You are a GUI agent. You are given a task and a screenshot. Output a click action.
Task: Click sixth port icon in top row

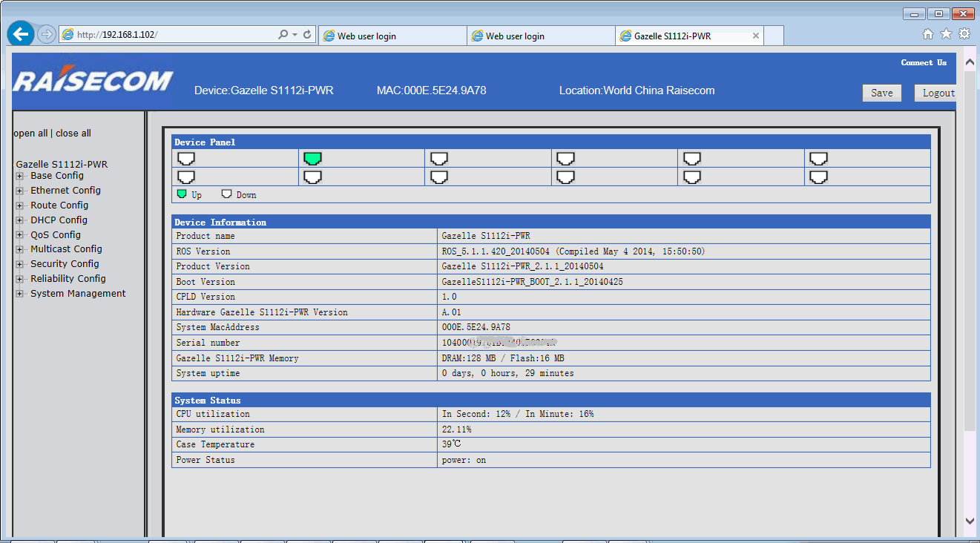click(x=818, y=158)
